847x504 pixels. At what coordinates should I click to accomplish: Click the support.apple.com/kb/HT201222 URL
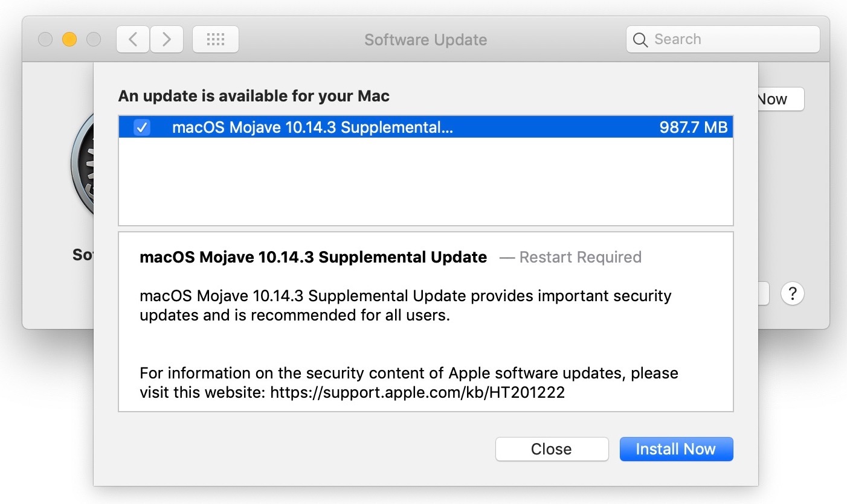pyautogui.click(x=417, y=392)
